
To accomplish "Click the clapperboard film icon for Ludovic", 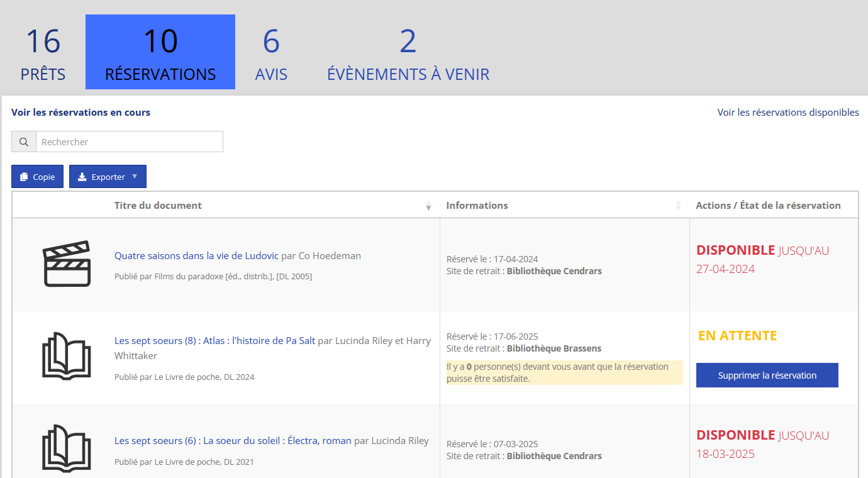I will 67,264.
